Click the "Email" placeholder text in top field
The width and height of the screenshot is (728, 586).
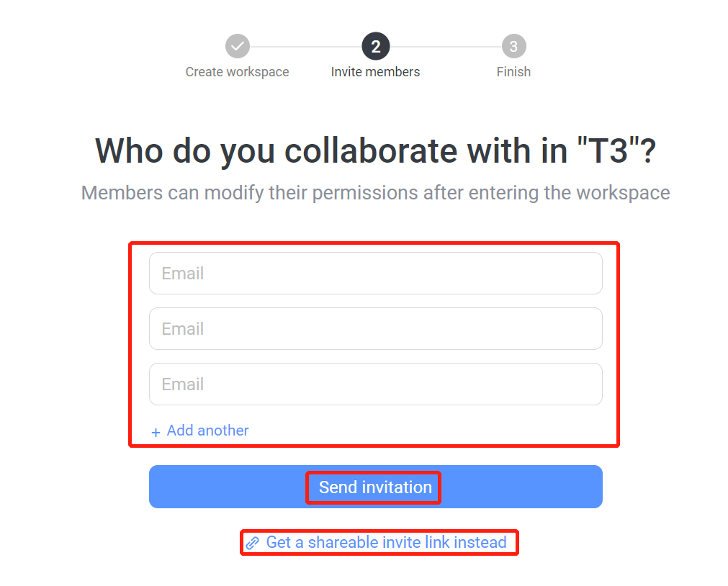(182, 274)
